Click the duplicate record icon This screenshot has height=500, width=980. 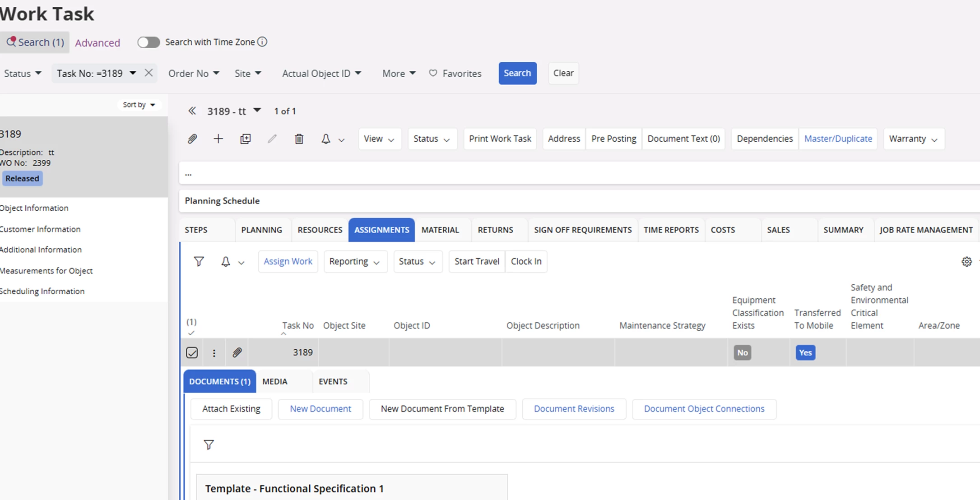[x=245, y=139]
